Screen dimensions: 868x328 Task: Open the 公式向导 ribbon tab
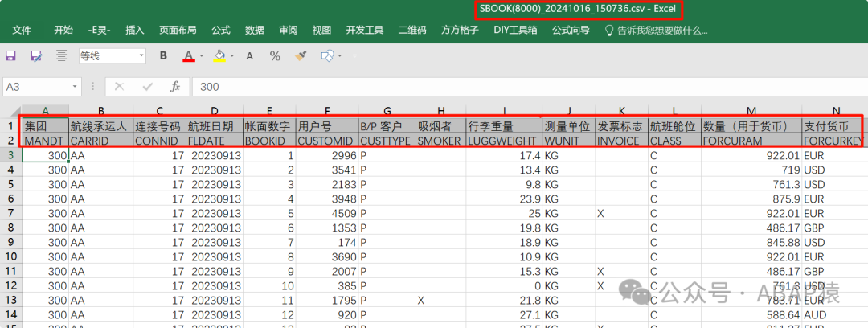[571, 30]
